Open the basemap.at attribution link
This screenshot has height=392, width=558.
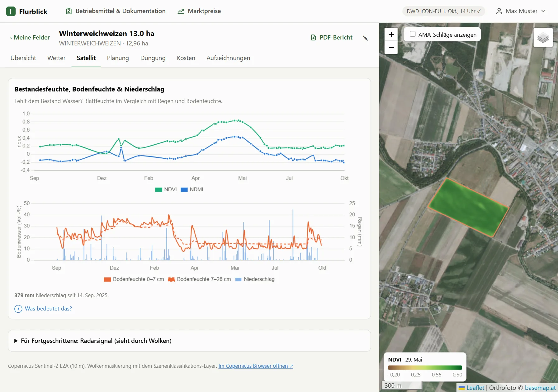click(x=540, y=388)
